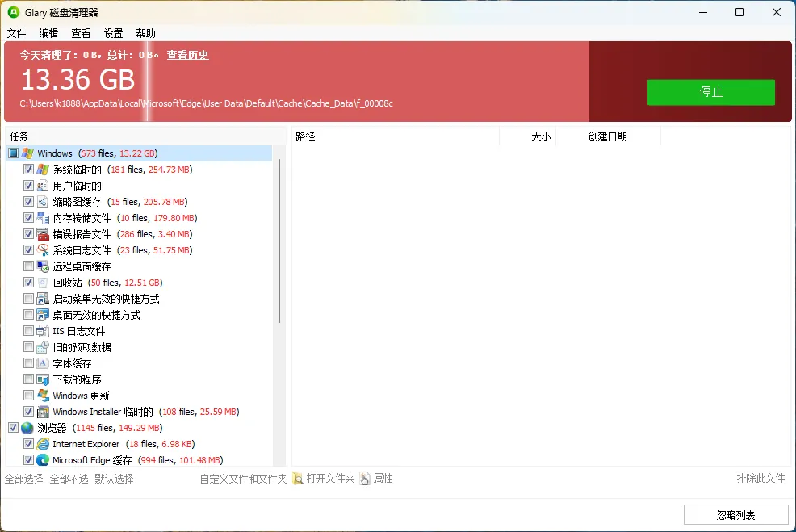Sort by the 创建日期 column header
796x532 pixels.
coord(608,137)
